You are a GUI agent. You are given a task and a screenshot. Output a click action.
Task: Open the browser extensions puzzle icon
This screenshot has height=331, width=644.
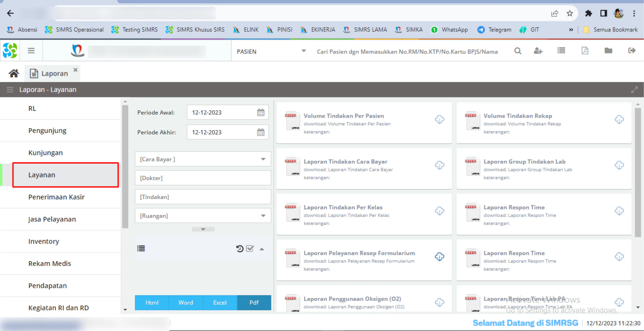click(x=588, y=13)
